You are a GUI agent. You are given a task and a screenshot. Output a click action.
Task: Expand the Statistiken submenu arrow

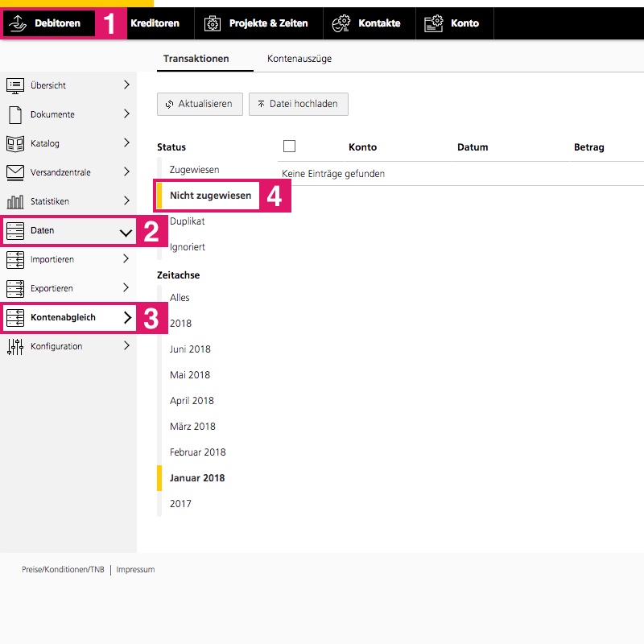[x=126, y=200]
